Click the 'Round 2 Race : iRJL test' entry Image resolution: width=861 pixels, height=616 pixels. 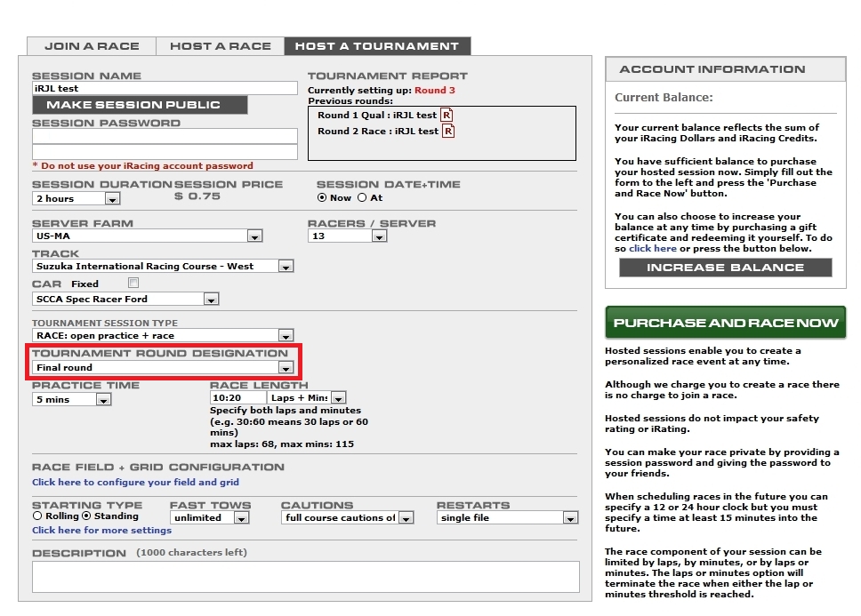tap(378, 131)
